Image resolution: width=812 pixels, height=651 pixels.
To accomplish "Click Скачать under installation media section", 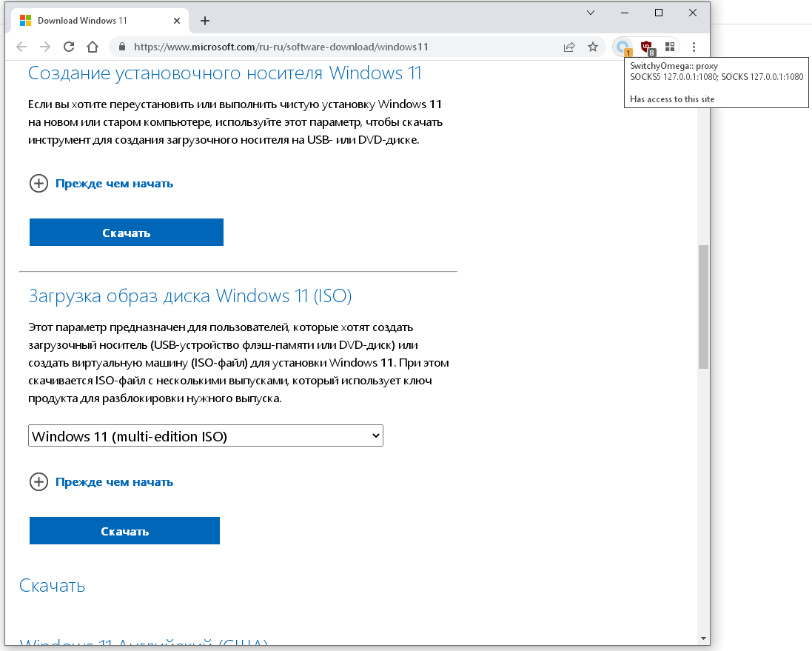I will click(127, 233).
